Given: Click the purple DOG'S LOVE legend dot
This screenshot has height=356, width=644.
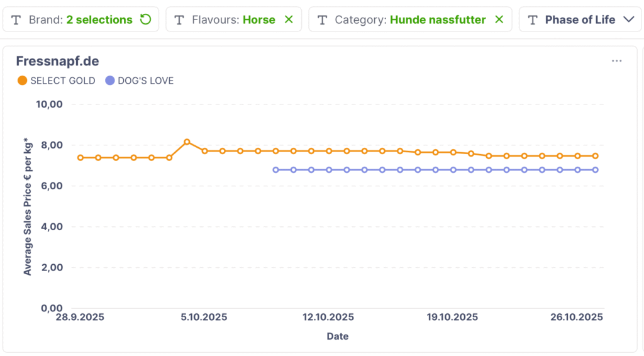Looking at the screenshot, I should click(110, 81).
